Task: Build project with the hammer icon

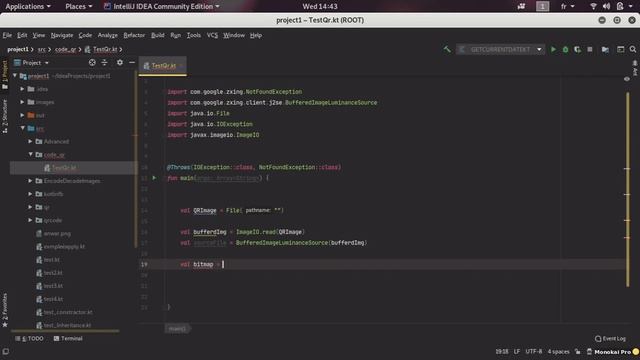Action: [x=447, y=49]
